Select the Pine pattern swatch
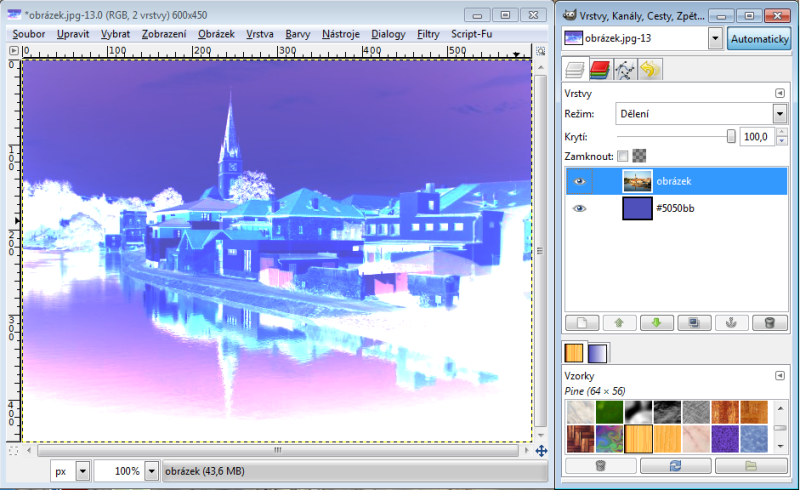This screenshot has width=800, height=490. point(638,439)
